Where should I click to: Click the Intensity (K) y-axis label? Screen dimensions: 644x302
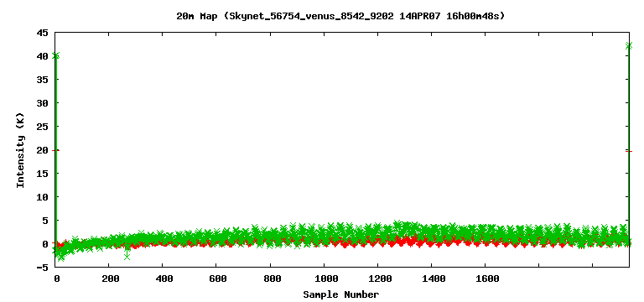[x=20, y=150]
